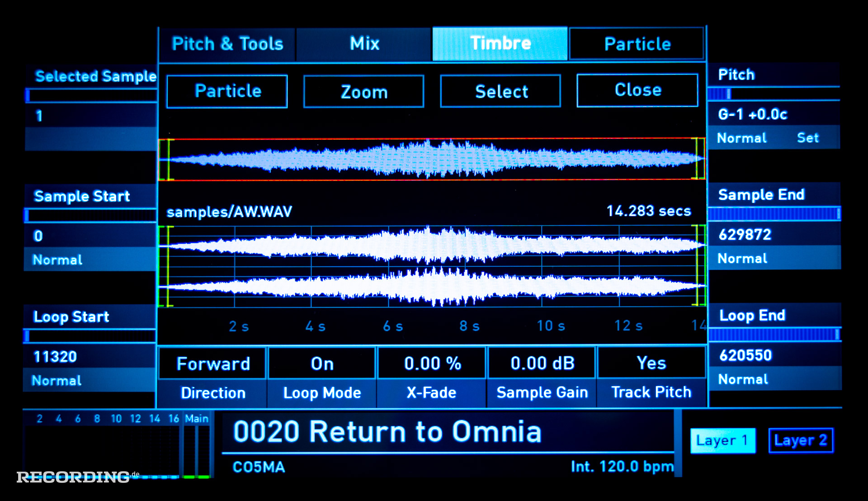Image resolution: width=868 pixels, height=501 pixels.
Task: Switch to the Pitch & Tools tab
Action: pyautogui.click(x=227, y=44)
